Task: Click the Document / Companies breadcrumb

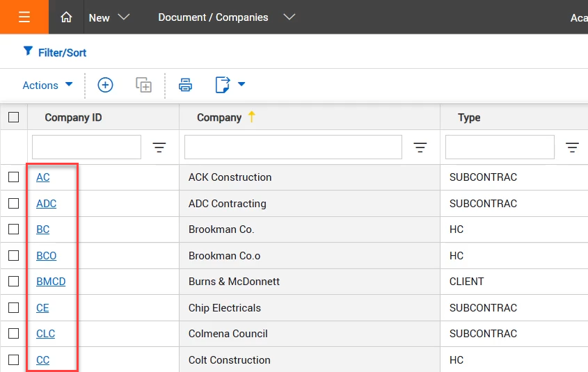Action: click(213, 17)
